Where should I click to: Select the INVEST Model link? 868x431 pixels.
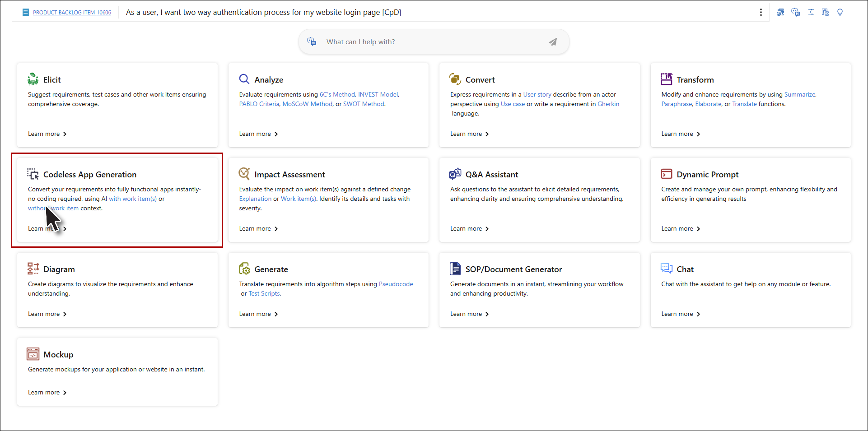click(x=378, y=94)
